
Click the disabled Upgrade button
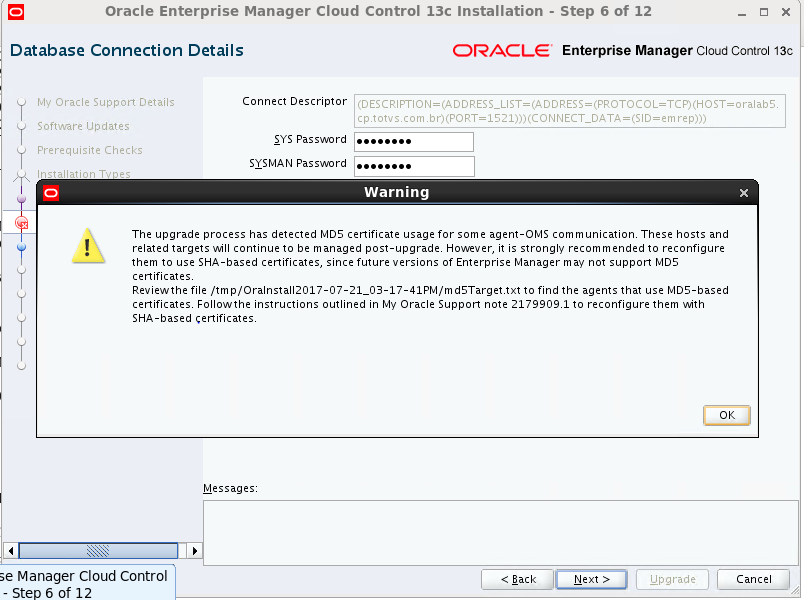pyautogui.click(x=672, y=579)
